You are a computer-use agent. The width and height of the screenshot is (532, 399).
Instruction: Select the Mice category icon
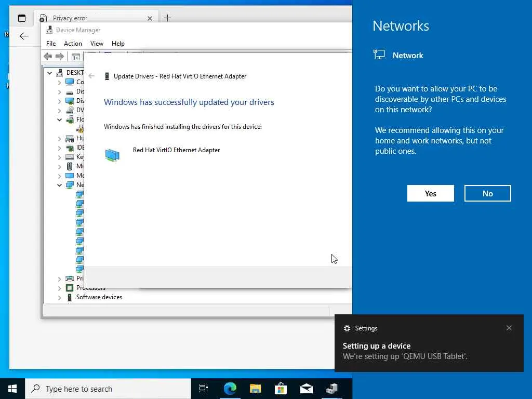70,166
